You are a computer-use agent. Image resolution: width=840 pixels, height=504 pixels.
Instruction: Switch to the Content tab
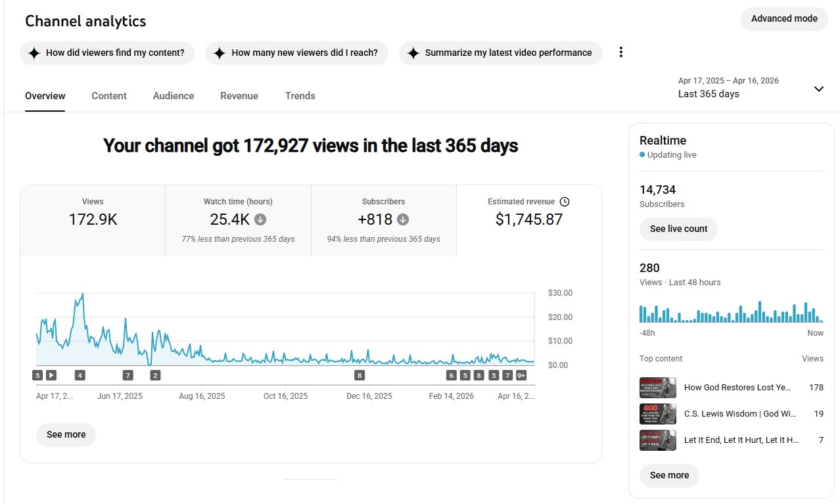[x=109, y=96]
